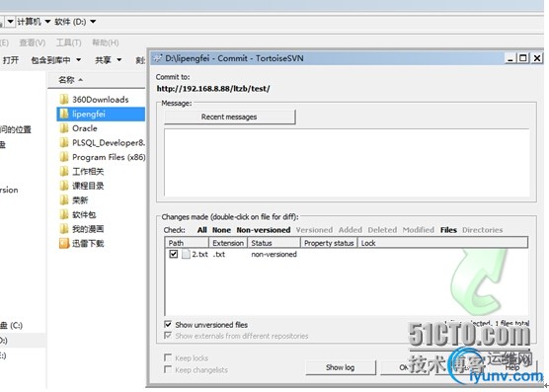Viewport: 549px width, 392px height.
Task: Open the Program Files (x86) folder icon
Action: click(x=64, y=157)
